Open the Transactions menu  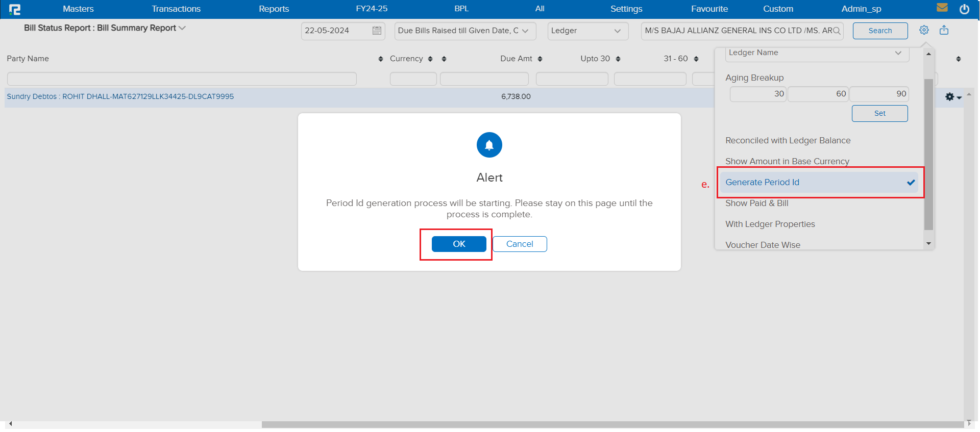(176, 9)
